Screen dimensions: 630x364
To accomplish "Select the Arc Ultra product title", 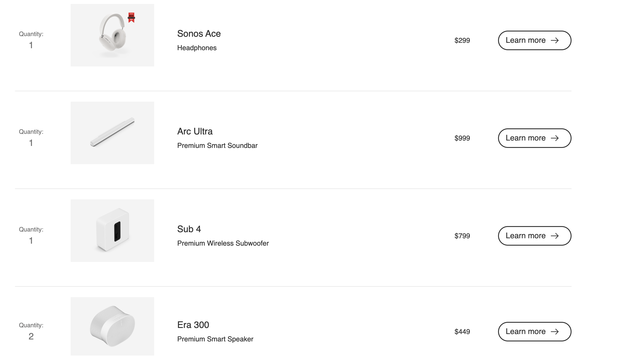I will (195, 131).
